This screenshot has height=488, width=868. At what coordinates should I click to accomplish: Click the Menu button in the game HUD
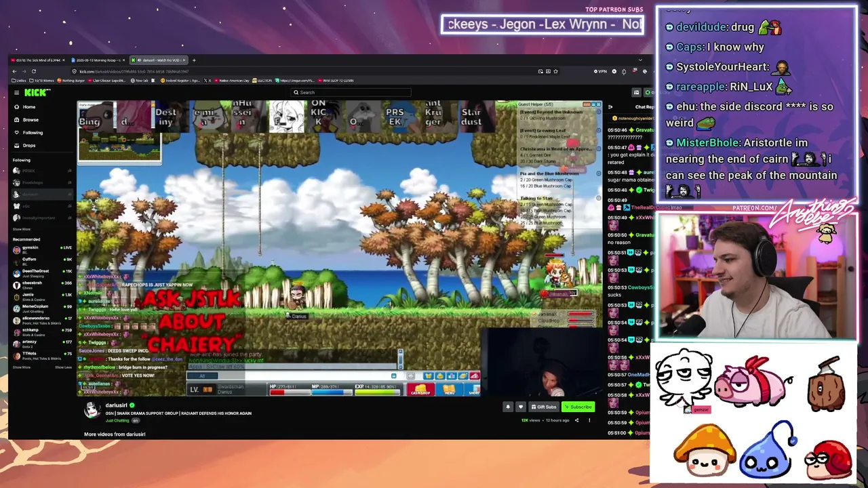pyautogui.click(x=449, y=390)
